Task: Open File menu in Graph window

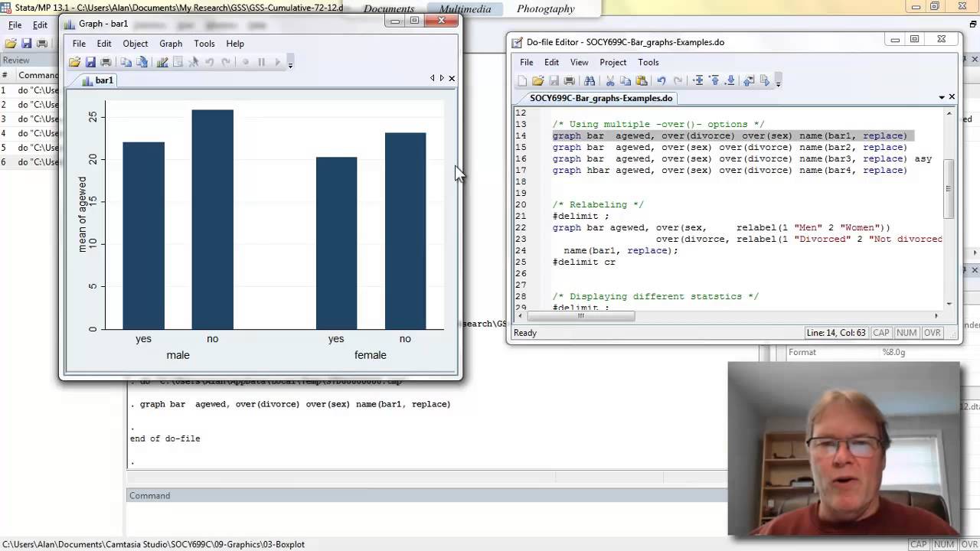Action: coord(79,44)
